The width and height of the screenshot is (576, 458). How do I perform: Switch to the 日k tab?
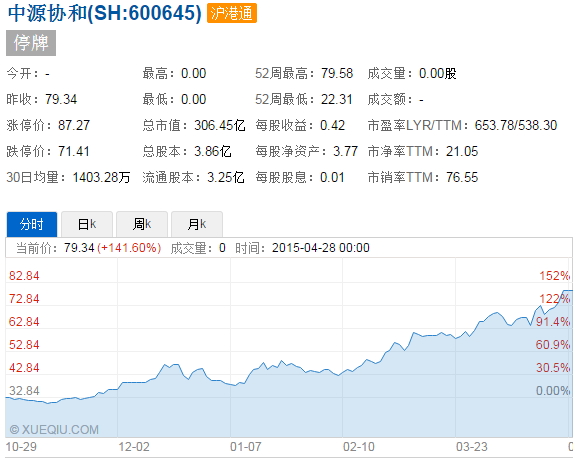87,224
